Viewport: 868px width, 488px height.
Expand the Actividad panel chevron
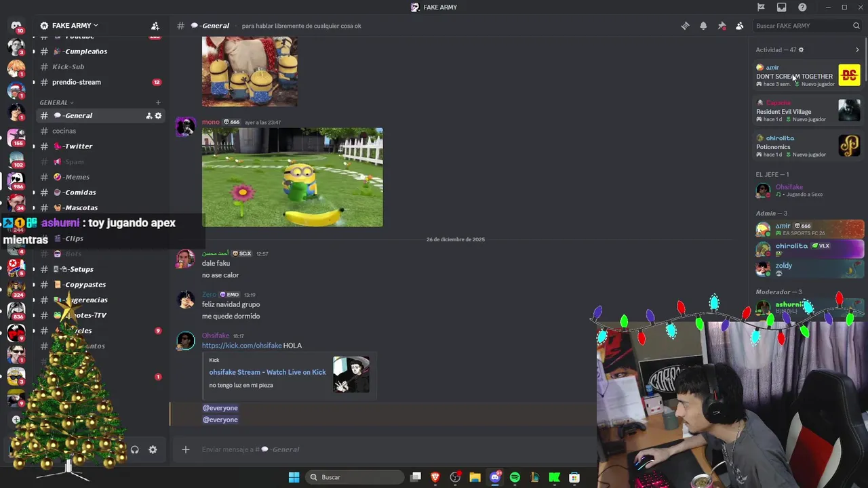pyautogui.click(x=856, y=49)
